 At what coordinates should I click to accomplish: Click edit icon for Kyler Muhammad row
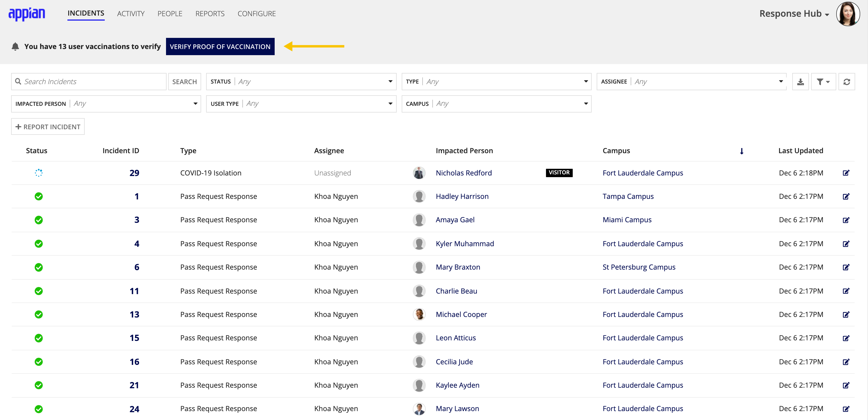point(846,243)
